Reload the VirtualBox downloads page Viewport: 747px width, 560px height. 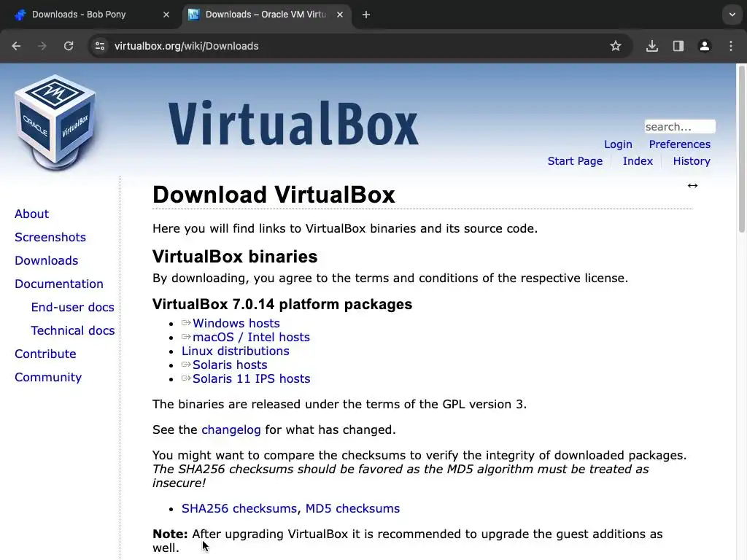tap(69, 46)
